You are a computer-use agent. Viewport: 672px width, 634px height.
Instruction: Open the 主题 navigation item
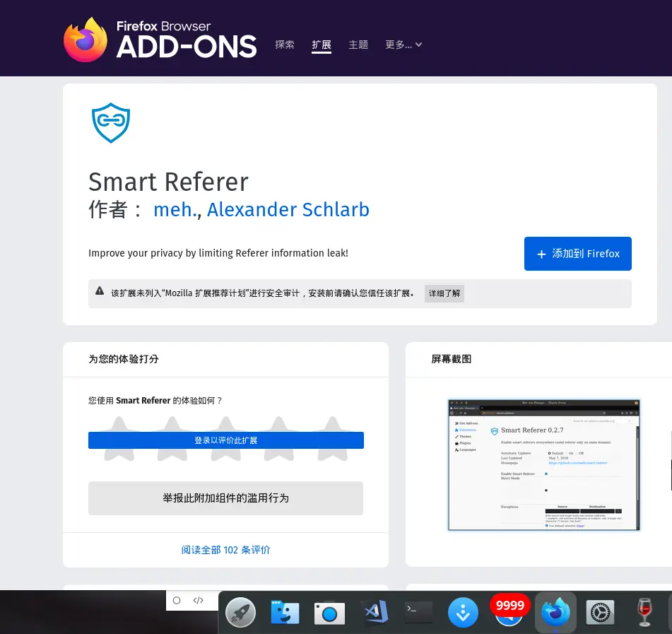(x=358, y=45)
